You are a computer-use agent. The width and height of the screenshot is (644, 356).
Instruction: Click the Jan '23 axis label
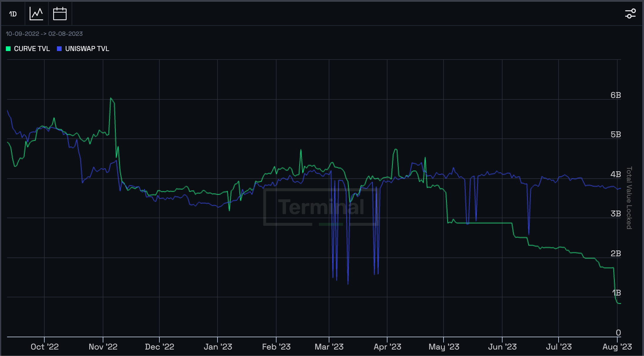click(x=218, y=347)
